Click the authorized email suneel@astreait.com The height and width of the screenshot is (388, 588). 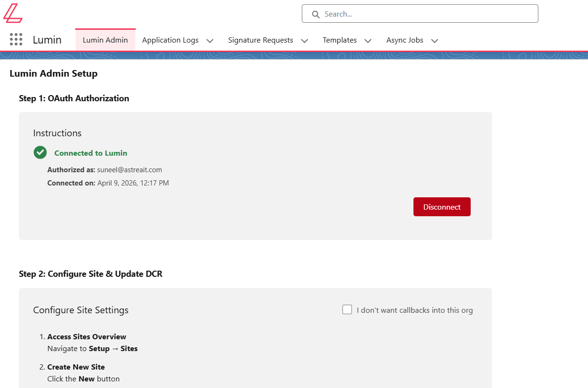130,170
